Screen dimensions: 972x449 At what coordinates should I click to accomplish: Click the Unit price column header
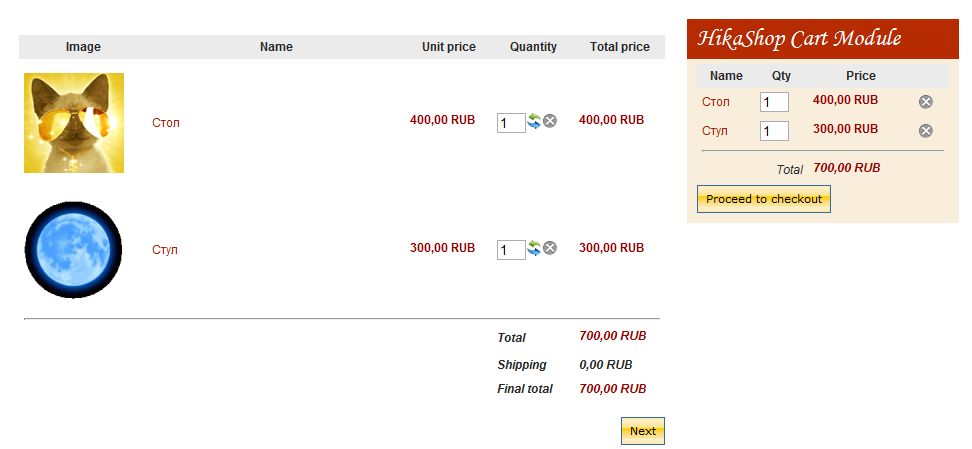(449, 47)
